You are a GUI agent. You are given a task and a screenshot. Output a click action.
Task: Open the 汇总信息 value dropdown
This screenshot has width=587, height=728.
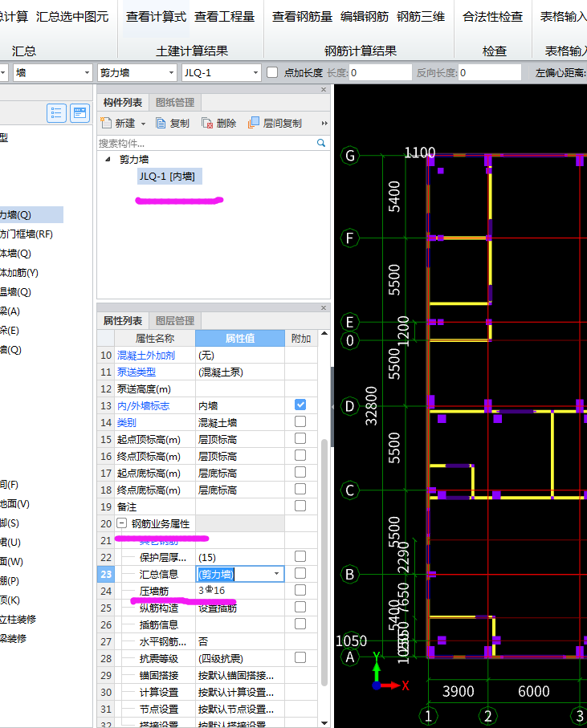click(277, 574)
